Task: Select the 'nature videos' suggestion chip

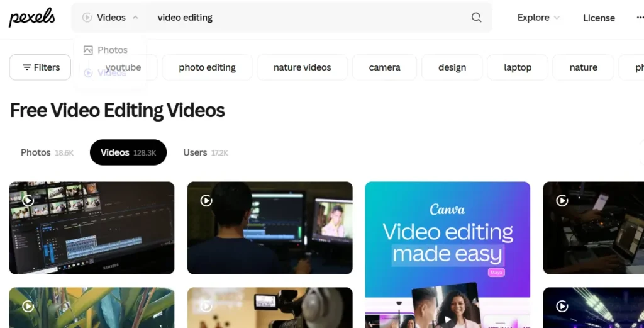Action: (x=303, y=67)
